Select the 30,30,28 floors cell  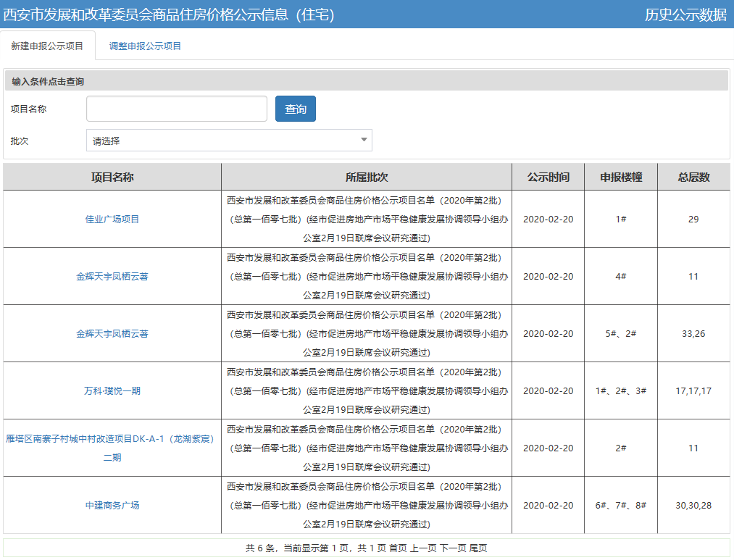[x=693, y=505]
